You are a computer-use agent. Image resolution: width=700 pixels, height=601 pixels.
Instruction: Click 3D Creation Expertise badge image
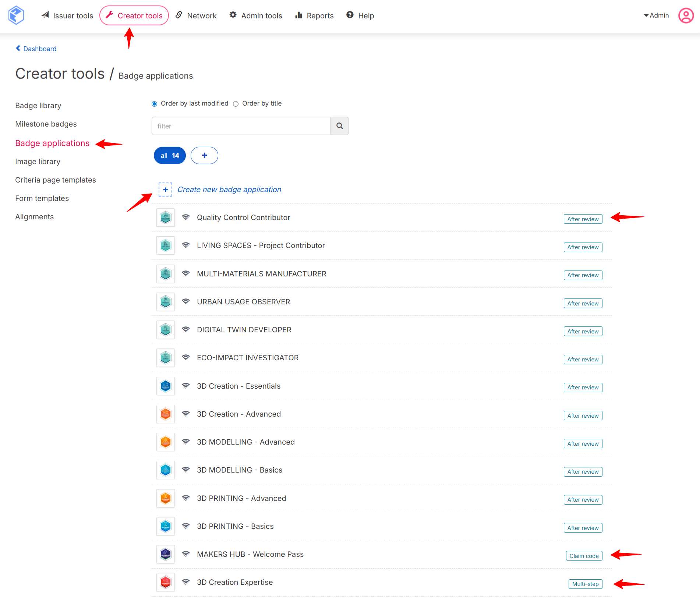(166, 582)
